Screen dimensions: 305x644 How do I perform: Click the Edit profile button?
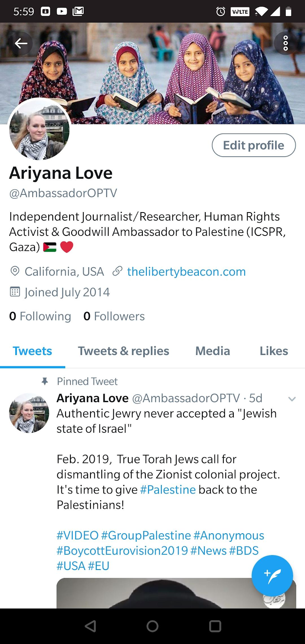[x=254, y=145]
